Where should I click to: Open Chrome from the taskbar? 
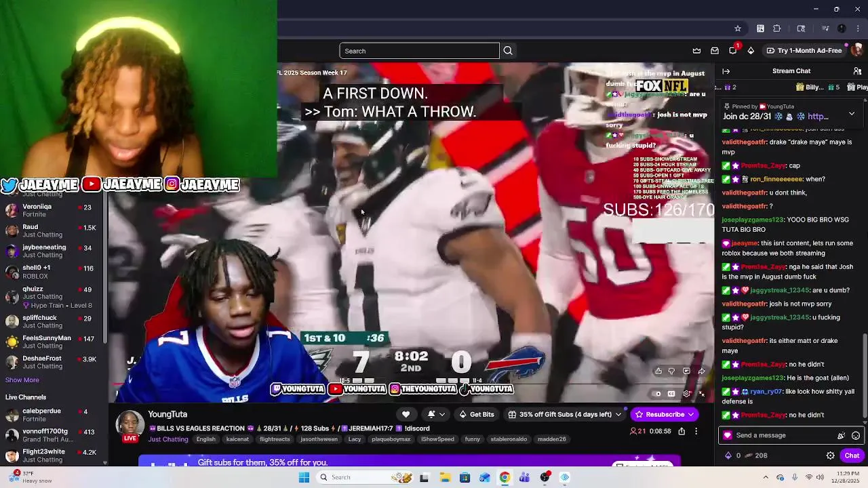[x=505, y=477]
